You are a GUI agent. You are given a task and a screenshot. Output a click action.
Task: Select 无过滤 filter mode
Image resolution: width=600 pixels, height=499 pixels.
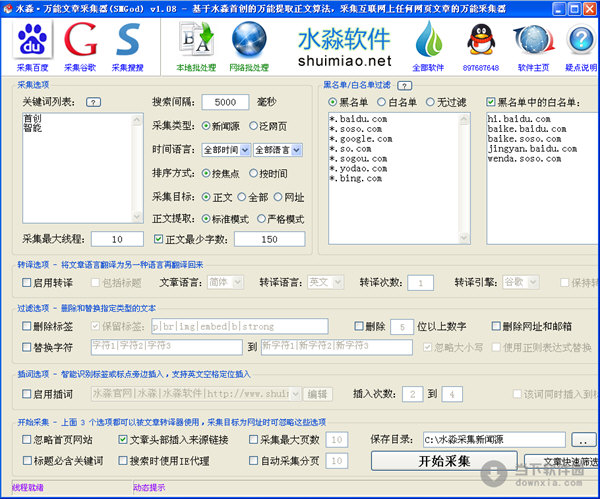pyautogui.click(x=446, y=102)
